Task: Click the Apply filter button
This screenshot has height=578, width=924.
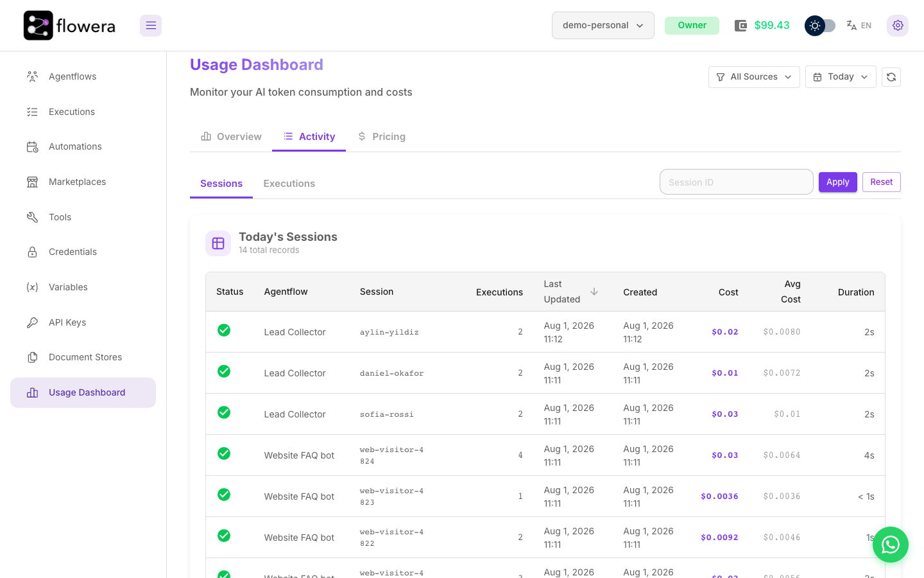Action: pos(837,182)
